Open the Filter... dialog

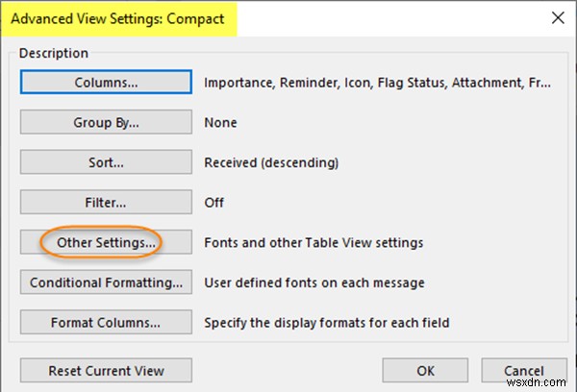click(x=106, y=204)
